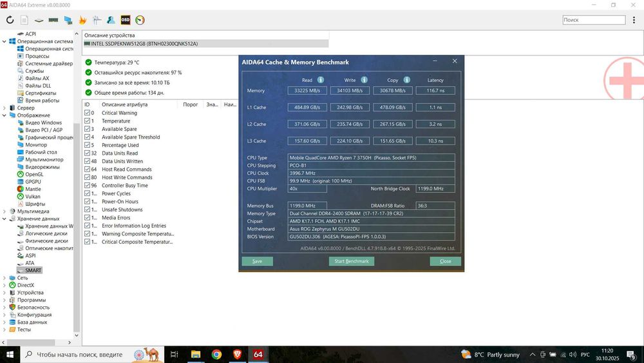Click the info icon next to Copy
The width and height of the screenshot is (644, 363).
406,80
